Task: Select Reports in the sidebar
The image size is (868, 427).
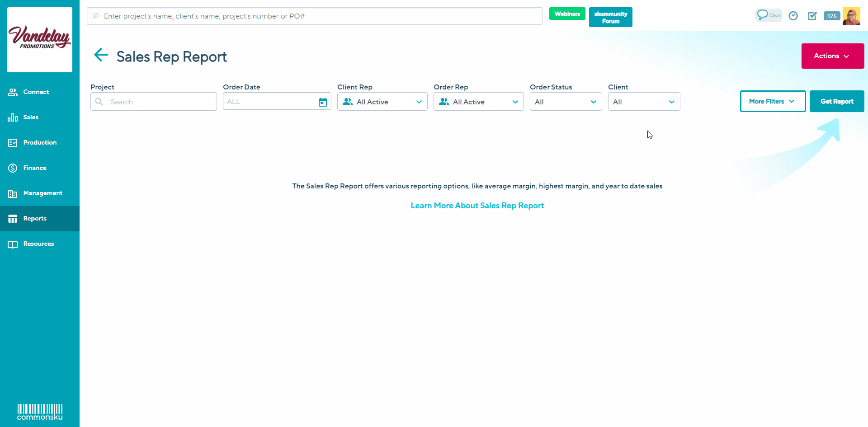Action: tap(35, 218)
